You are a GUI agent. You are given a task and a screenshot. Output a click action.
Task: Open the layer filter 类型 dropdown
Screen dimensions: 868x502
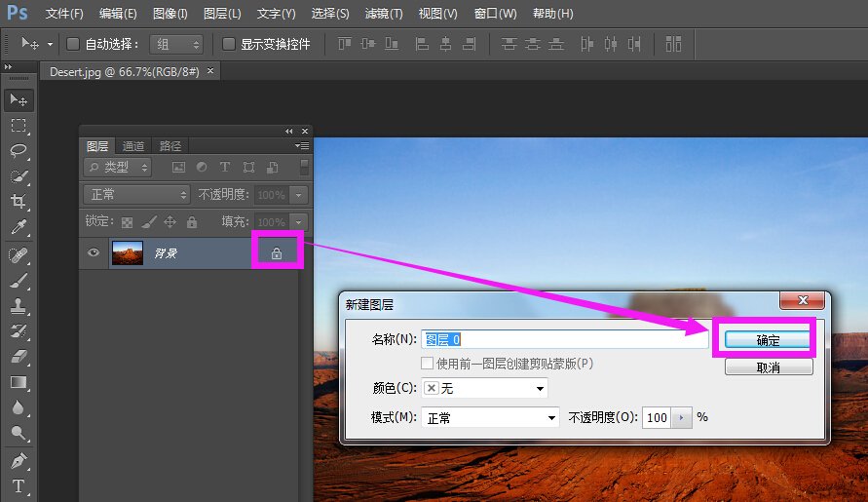tap(117, 168)
